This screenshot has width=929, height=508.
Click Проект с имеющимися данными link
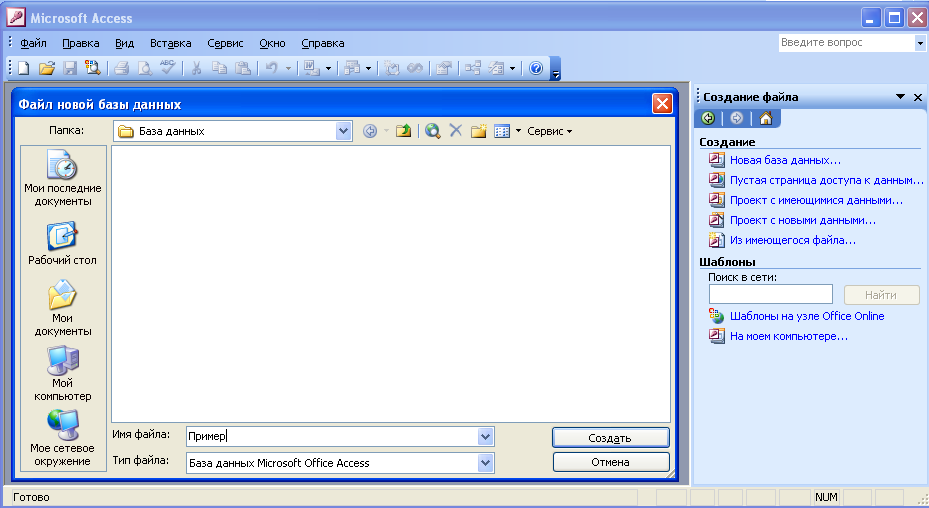[x=816, y=200]
